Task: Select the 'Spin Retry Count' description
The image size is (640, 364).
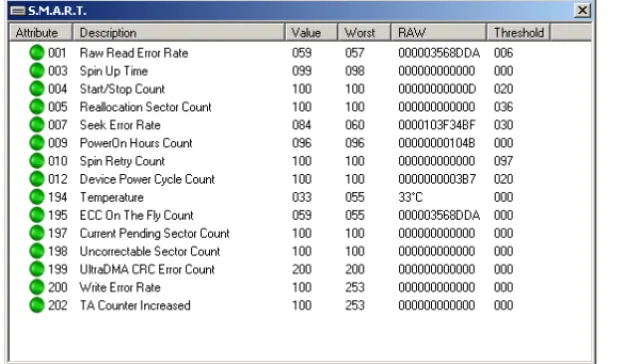Action: click(122, 161)
